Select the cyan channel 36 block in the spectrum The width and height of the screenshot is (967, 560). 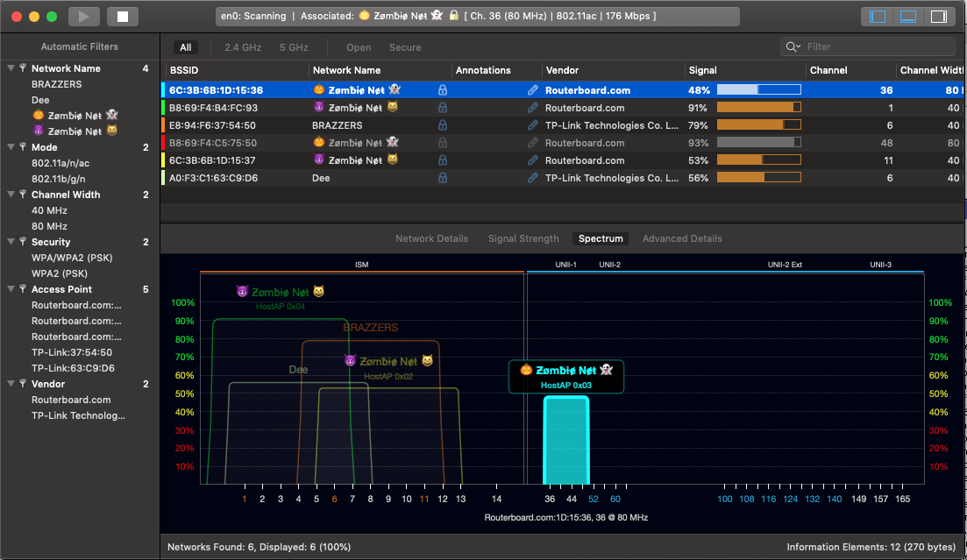click(x=566, y=440)
